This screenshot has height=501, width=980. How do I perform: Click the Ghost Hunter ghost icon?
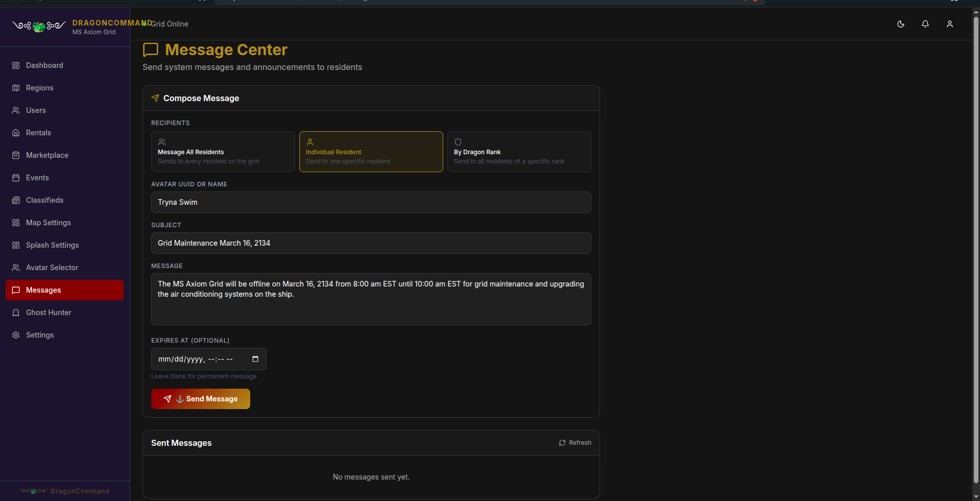(16, 313)
